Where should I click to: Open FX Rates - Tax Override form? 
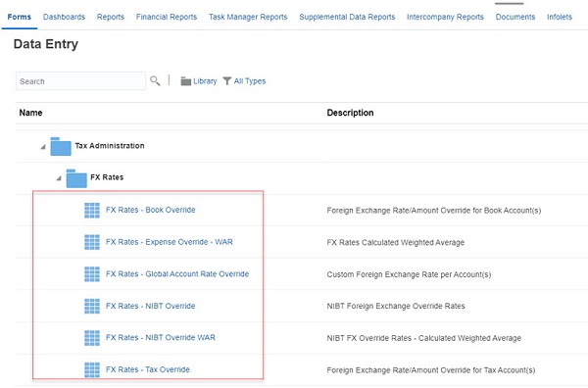147,369
